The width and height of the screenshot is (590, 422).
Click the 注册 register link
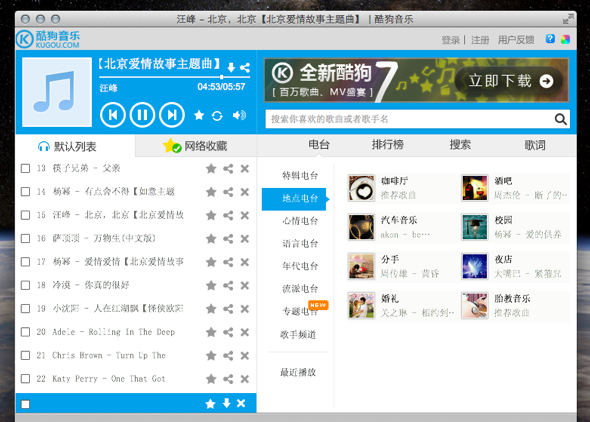click(480, 40)
